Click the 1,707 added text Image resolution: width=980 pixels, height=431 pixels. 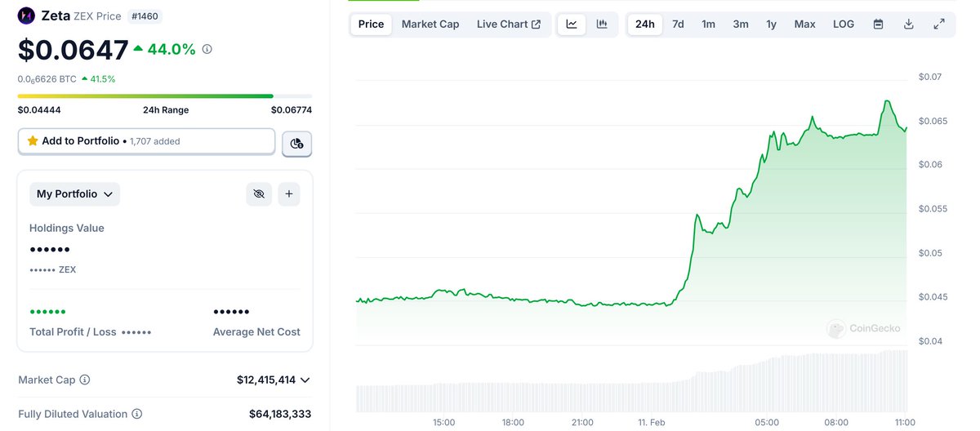[154, 141]
